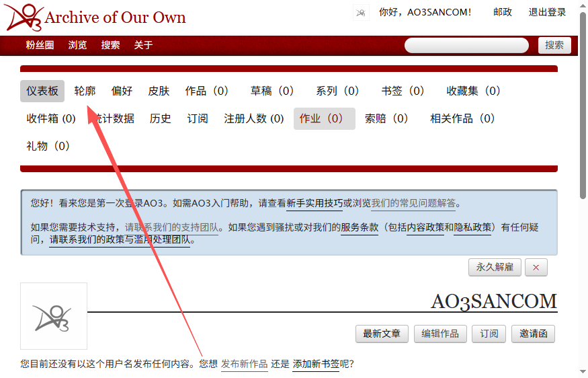Viewport: 588px width, 378px height.
Task: Dismiss the welcome notice with × button
Action: click(536, 267)
